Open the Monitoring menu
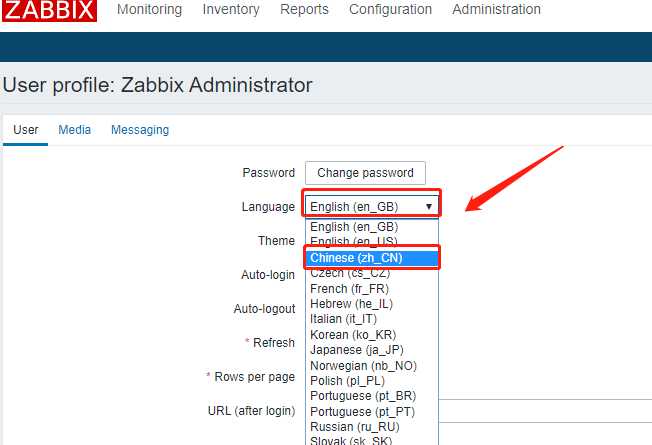 [x=149, y=9]
